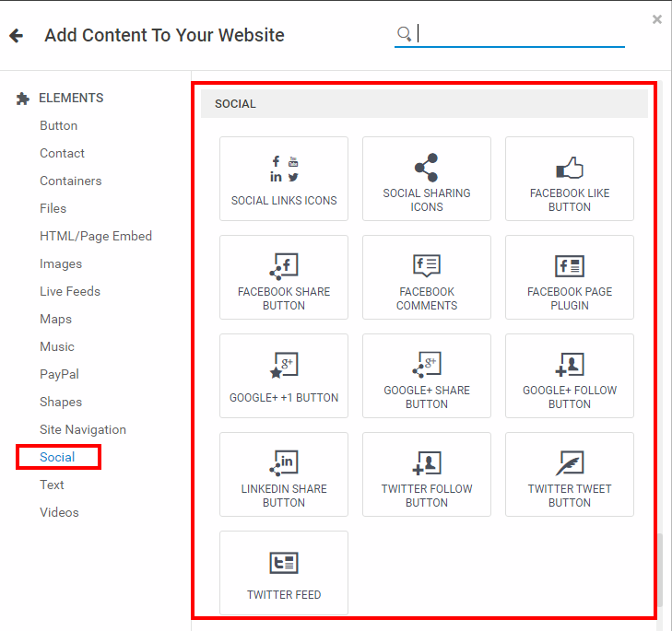This screenshot has height=631, width=672.
Task: Click the SOCIAL section header
Action: (424, 104)
